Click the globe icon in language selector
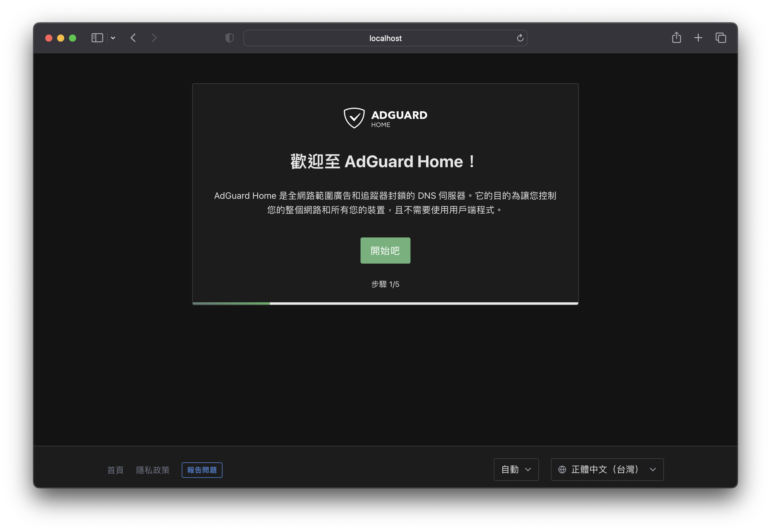 (x=562, y=469)
